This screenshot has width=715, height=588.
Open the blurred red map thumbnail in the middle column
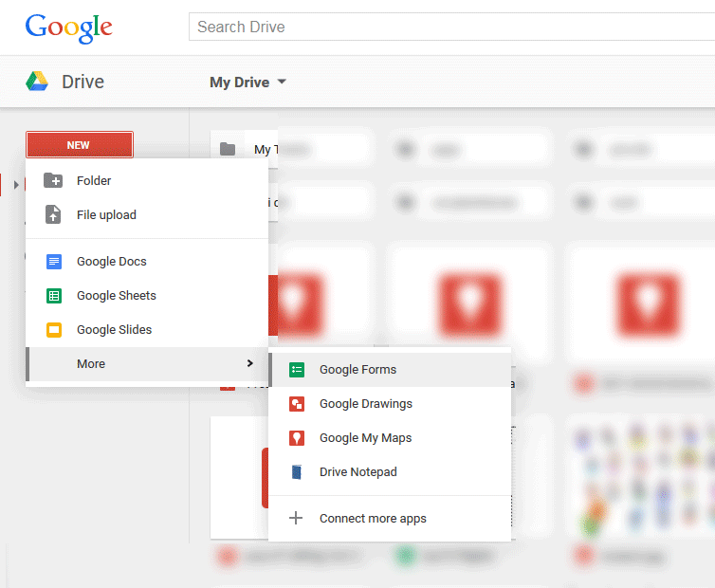click(x=469, y=303)
